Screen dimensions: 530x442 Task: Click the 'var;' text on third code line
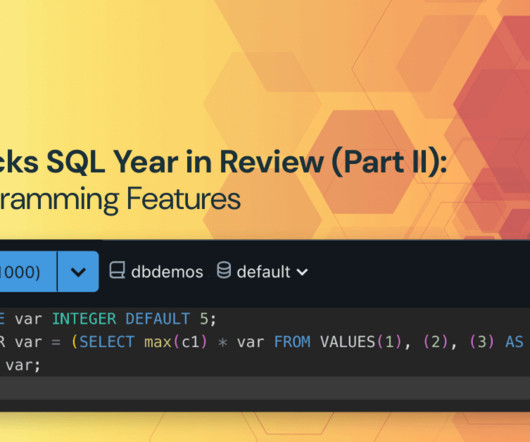click(23, 365)
